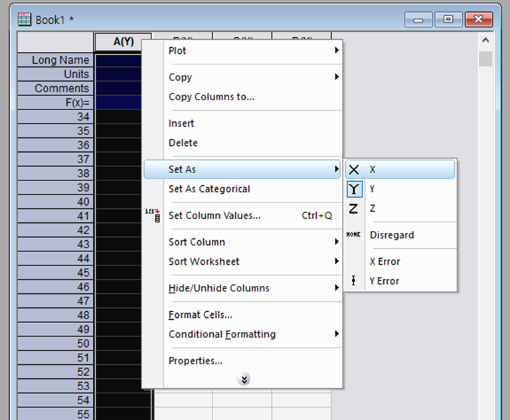Set column as Disregard
The height and width of the screenshot is (420, 510).
point(400,235)
